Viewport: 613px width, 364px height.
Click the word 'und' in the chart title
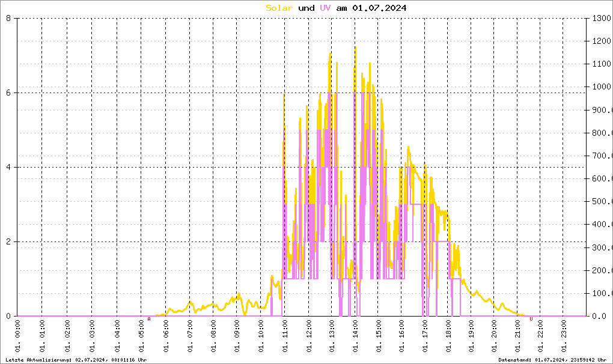pyautogui.click(x=306, y=8)
